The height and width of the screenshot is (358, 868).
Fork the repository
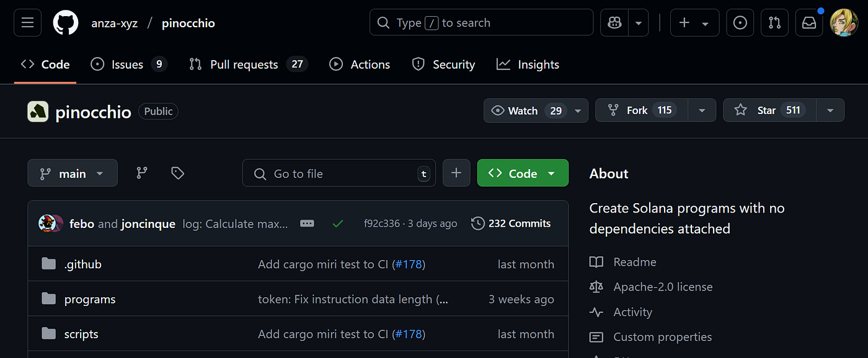point(642,110)
